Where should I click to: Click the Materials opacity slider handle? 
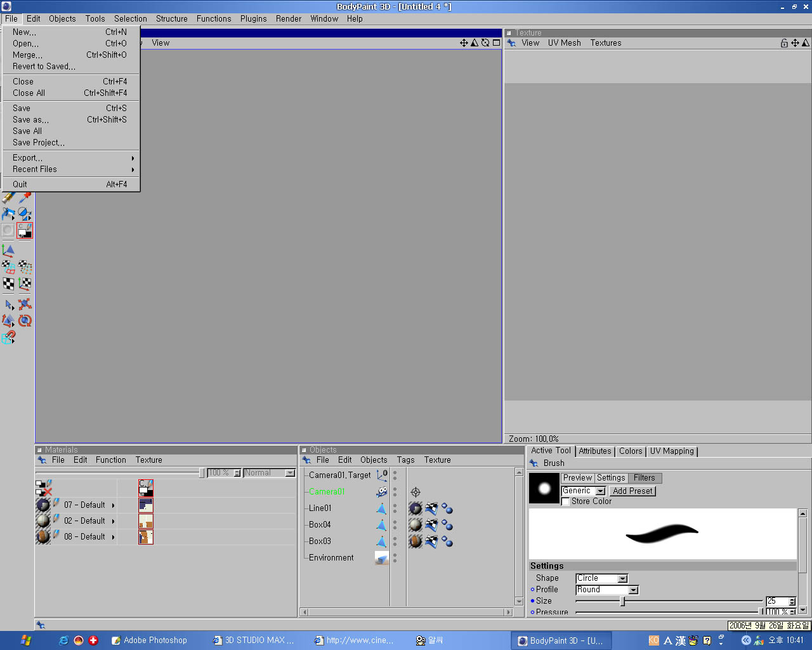pyautogui.click(x=202, y=473)
